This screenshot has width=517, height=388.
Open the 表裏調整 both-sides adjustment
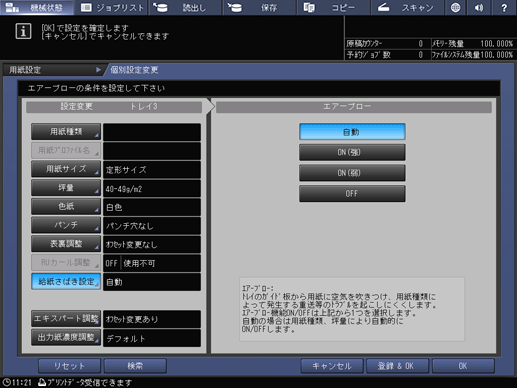tap(66, 244)
